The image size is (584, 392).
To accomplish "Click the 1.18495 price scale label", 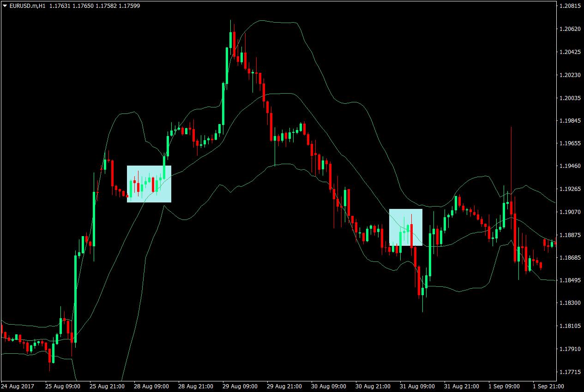I will 569,280.
